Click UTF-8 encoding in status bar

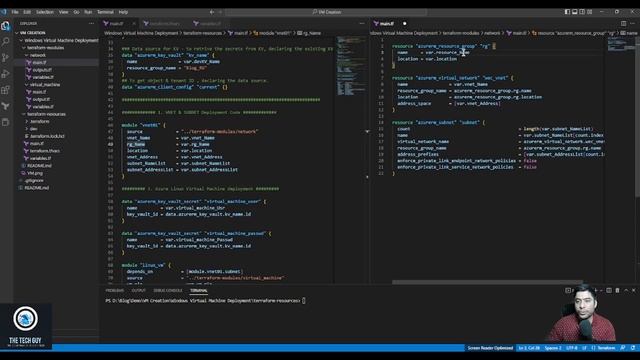[572, 348]
